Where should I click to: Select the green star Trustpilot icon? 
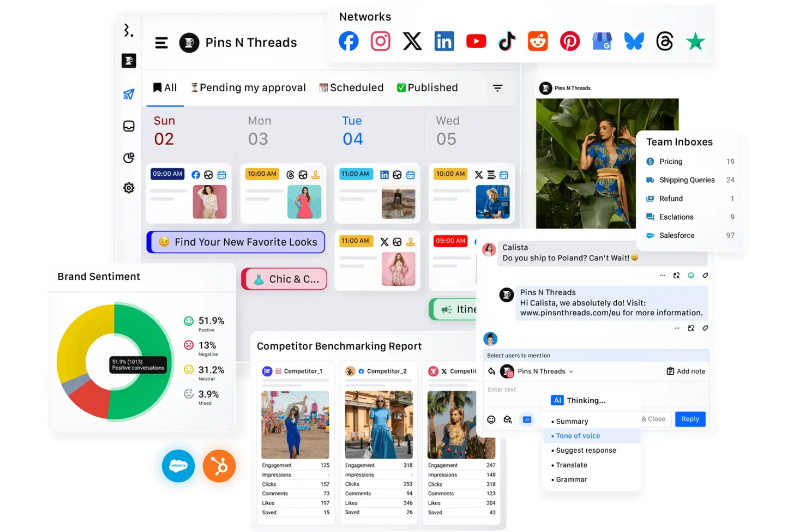click(x=696, y=41)
